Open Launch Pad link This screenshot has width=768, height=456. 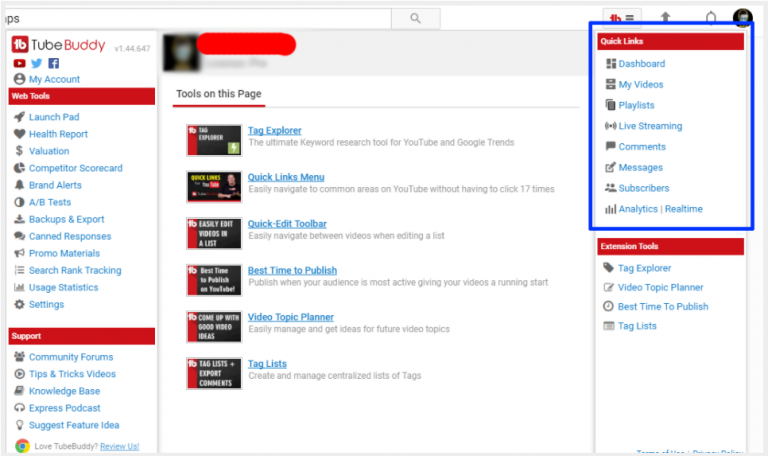click(54, 117)
